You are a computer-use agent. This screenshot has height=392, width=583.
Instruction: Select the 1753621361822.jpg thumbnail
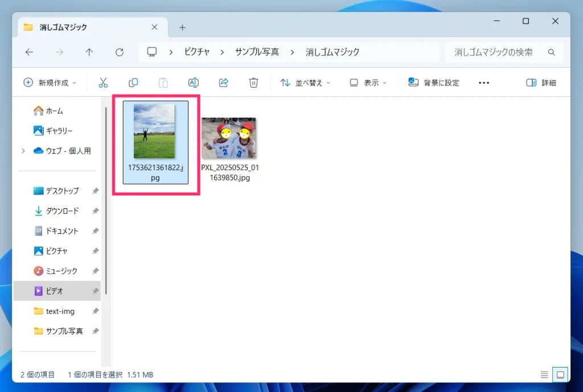pyautogui.click(x=154, y=131)
